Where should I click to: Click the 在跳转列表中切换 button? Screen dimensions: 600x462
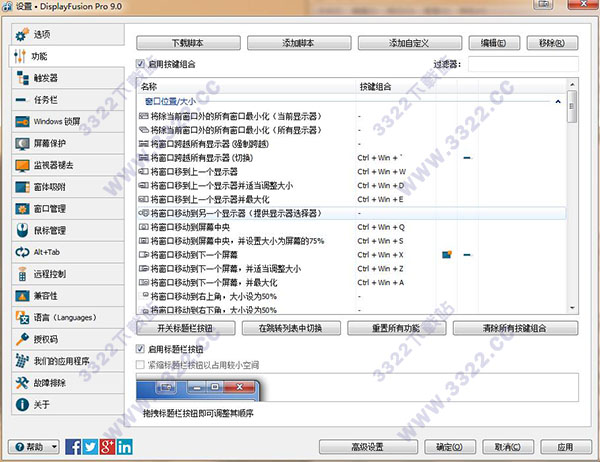pos(291,328)
